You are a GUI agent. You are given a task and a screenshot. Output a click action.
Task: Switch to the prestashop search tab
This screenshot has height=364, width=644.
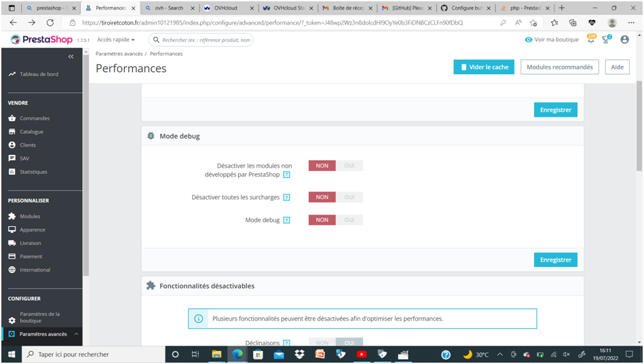tap(51, 7)
